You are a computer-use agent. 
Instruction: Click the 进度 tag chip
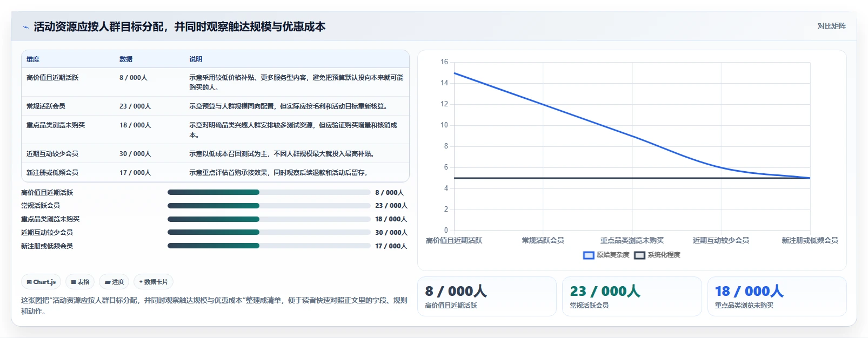coord(114,282)
